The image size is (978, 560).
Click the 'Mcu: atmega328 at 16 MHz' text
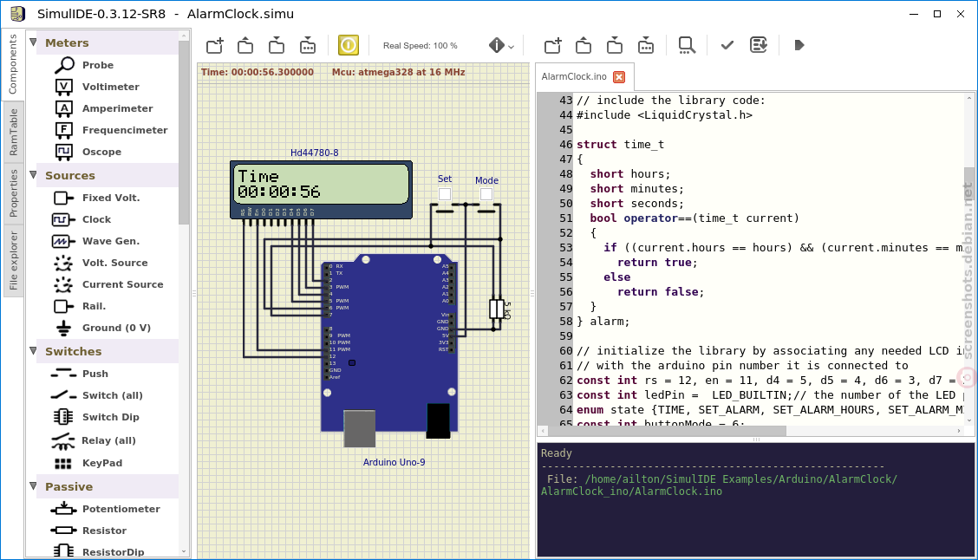(398, 72)
